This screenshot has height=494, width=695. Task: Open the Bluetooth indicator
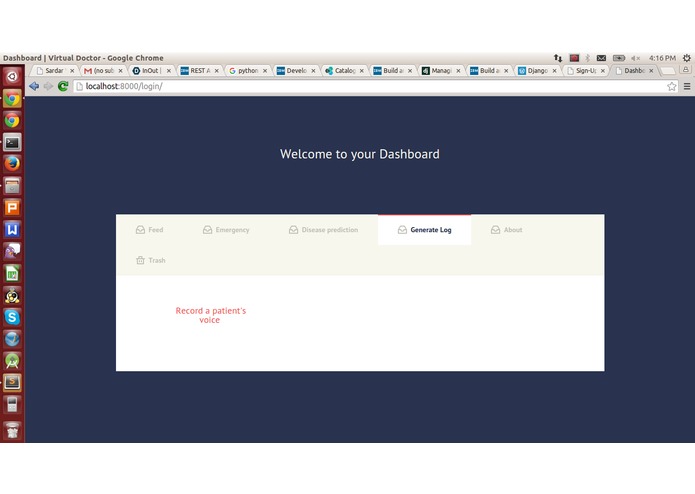tap(588, 58)
